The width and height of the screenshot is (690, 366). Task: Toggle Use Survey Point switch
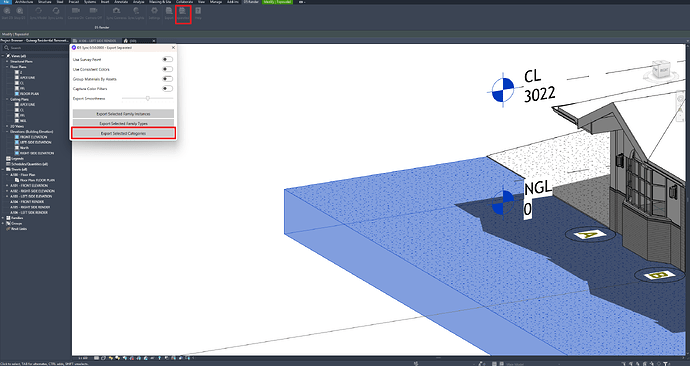tap(167, 59)
